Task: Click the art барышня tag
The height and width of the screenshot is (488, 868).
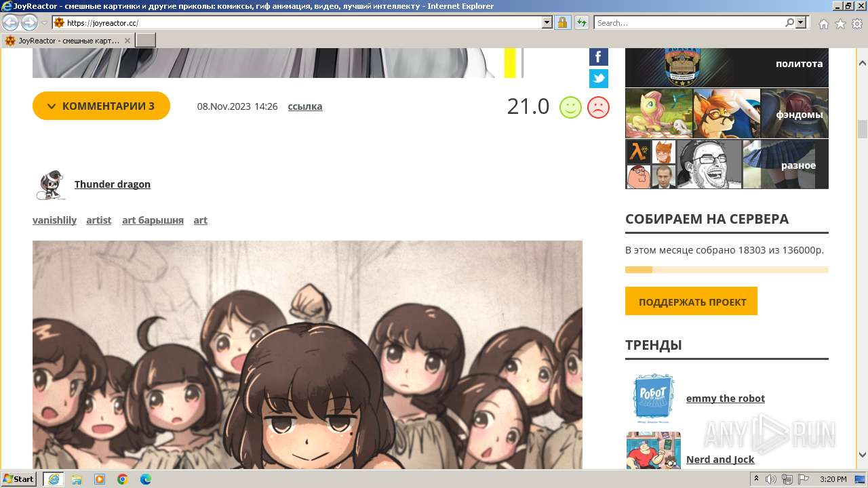Action: [x=153, y=220]
